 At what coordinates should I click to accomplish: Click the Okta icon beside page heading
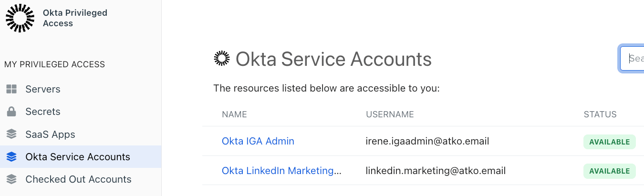[x=222, y=59]
